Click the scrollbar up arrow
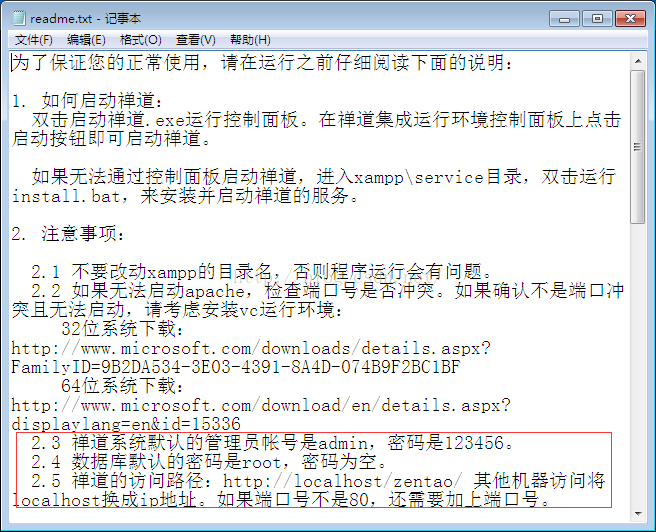Viewport: 656px width, 532px height. pyautogui.click(x=638, y=61)
